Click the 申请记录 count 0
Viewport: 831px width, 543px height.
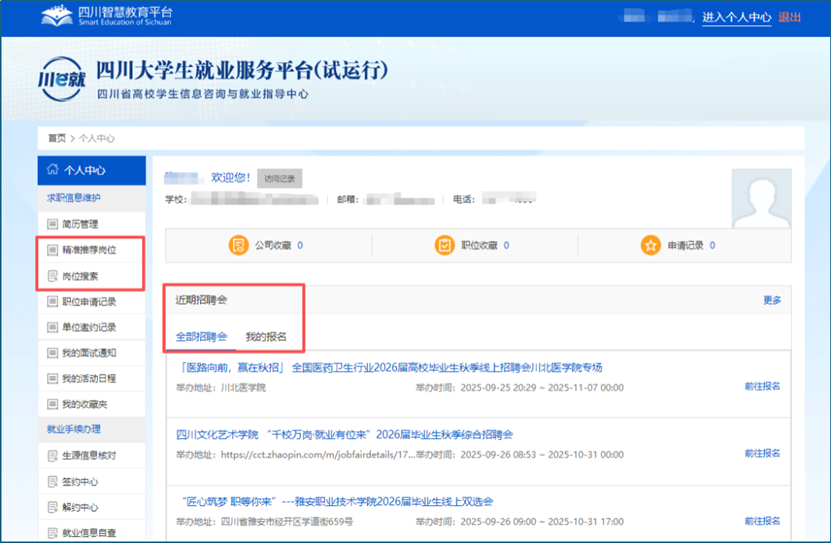coord(712,245)
